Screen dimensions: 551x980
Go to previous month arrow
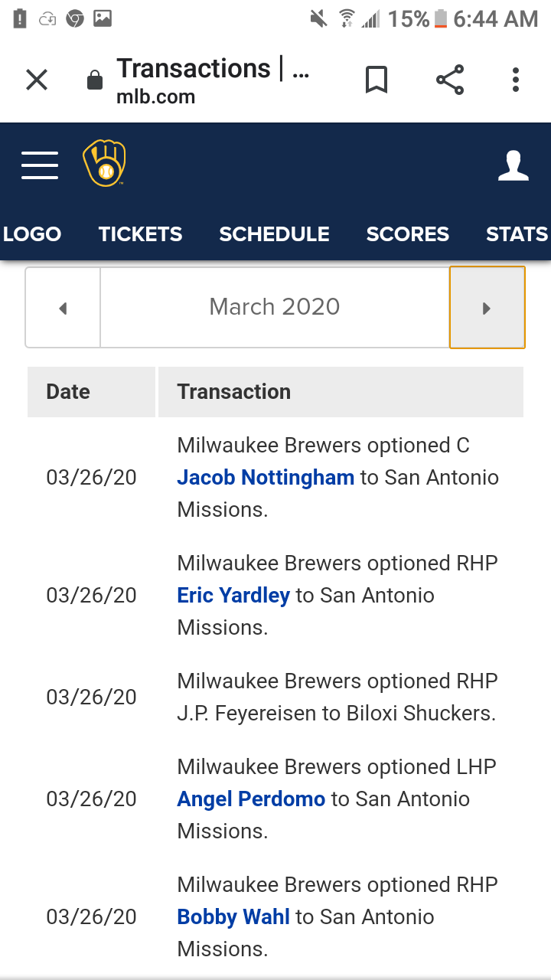click(63, 308)
